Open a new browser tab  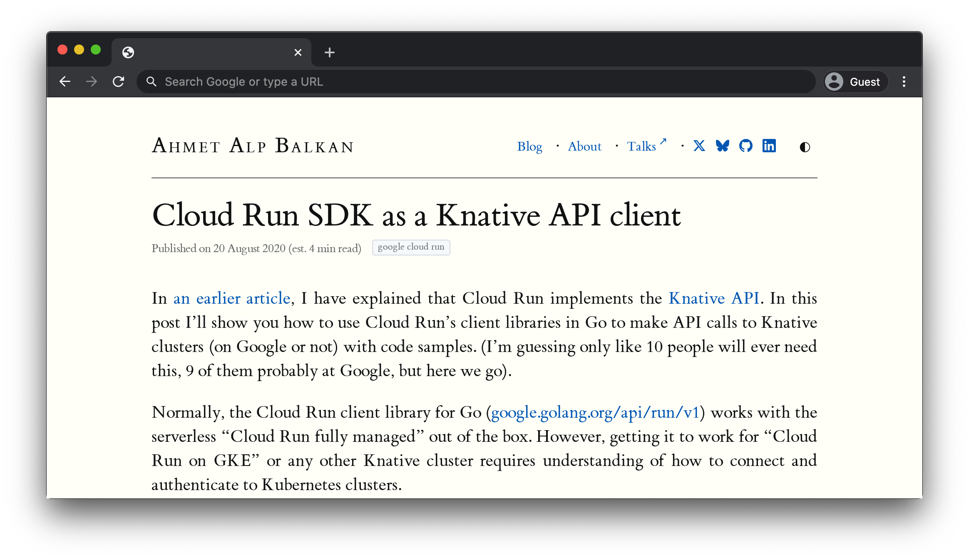coord(330,52)
